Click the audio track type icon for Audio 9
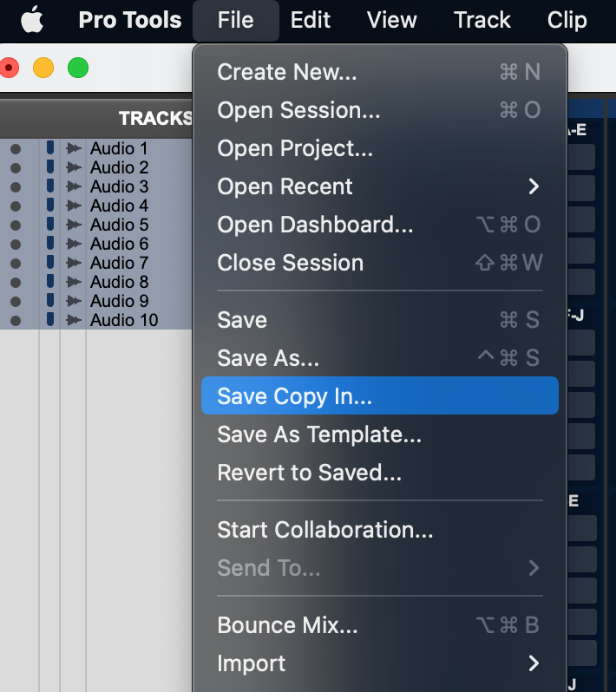The width and height of the screenshot is (616, 692). pos(74,301)
